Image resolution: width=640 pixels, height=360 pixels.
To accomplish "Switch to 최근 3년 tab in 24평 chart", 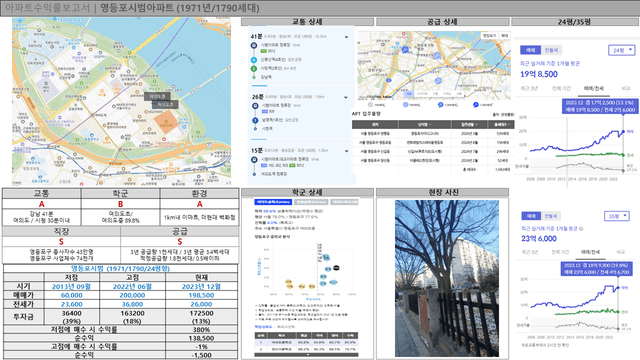I will (x=529, y=88).
